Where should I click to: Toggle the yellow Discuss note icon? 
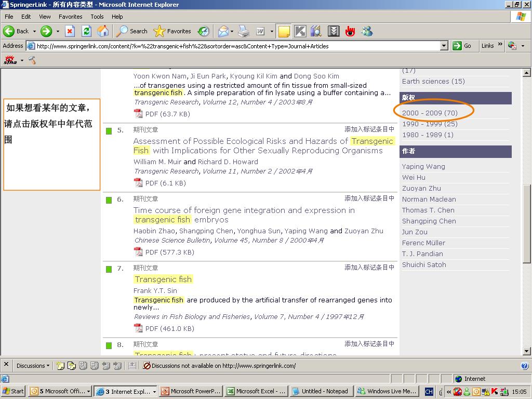pyautogui.click(x=284, y=31)
